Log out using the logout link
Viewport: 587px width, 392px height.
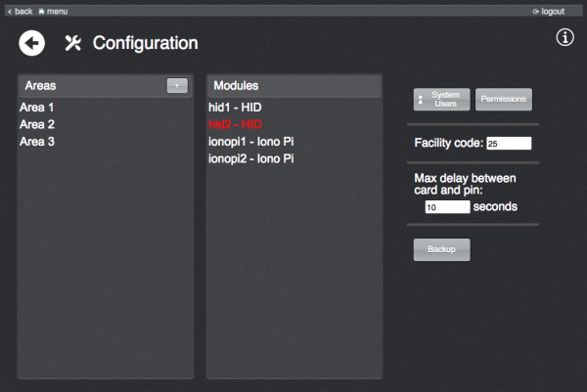pos(549,11)
